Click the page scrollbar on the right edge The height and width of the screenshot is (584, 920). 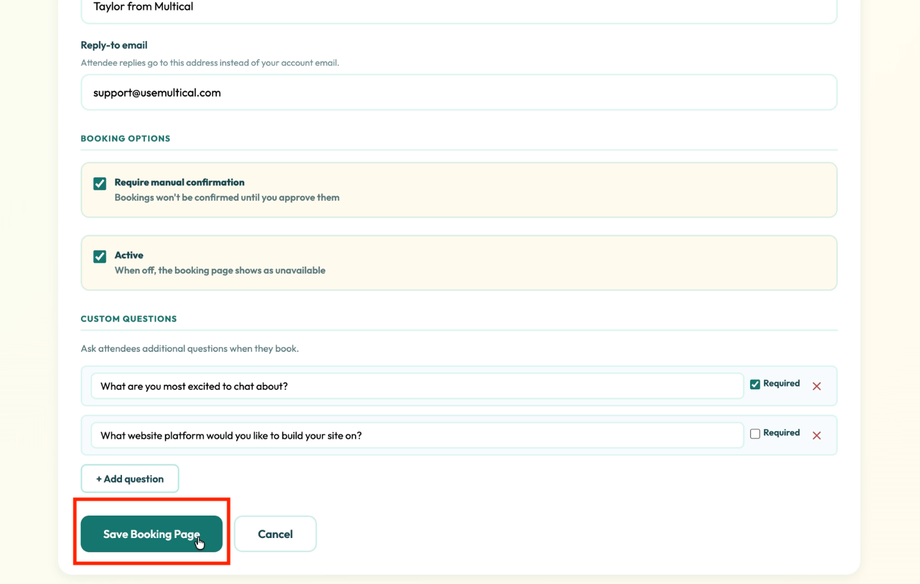click(x=913, y=292)
